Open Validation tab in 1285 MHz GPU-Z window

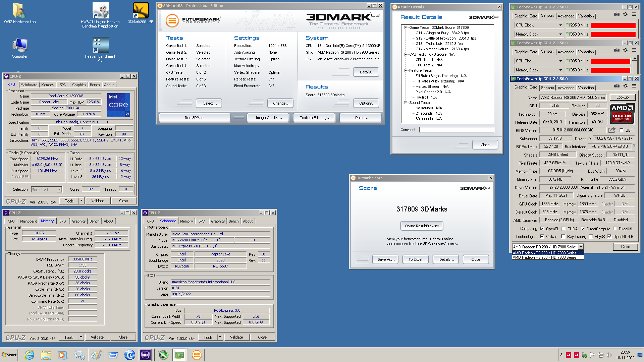coord(586,16)
